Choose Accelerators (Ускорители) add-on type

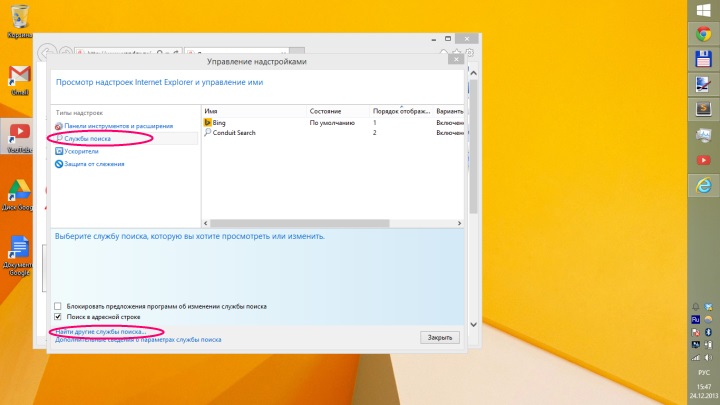click(87, 151)
